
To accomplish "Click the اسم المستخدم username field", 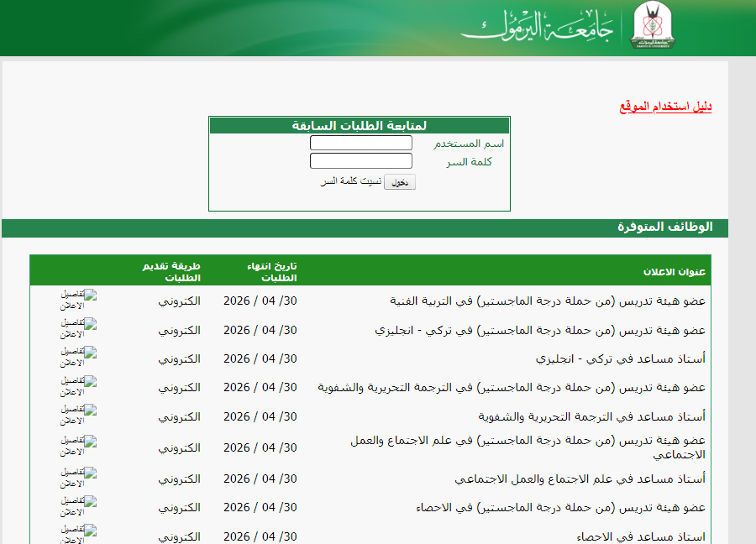I will point(360,144).
